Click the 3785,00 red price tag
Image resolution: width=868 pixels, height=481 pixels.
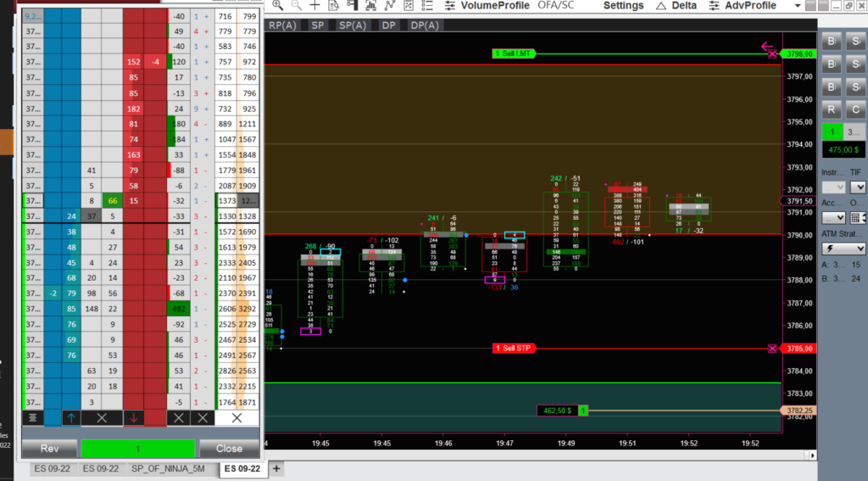click(798, 349)
